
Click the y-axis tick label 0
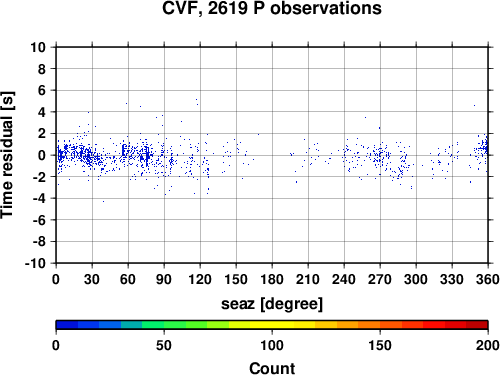coord(42,155)
